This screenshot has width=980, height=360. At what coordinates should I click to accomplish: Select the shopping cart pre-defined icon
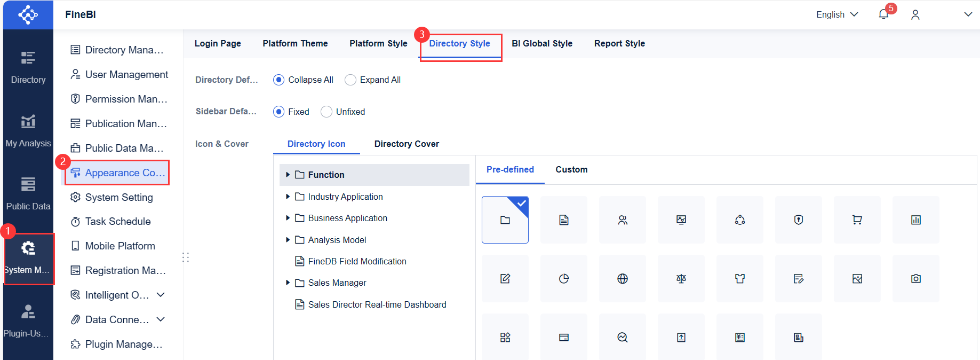pos(857,220)
